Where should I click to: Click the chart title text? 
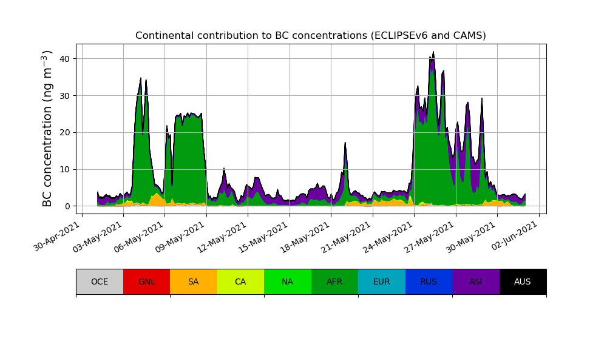311,36
